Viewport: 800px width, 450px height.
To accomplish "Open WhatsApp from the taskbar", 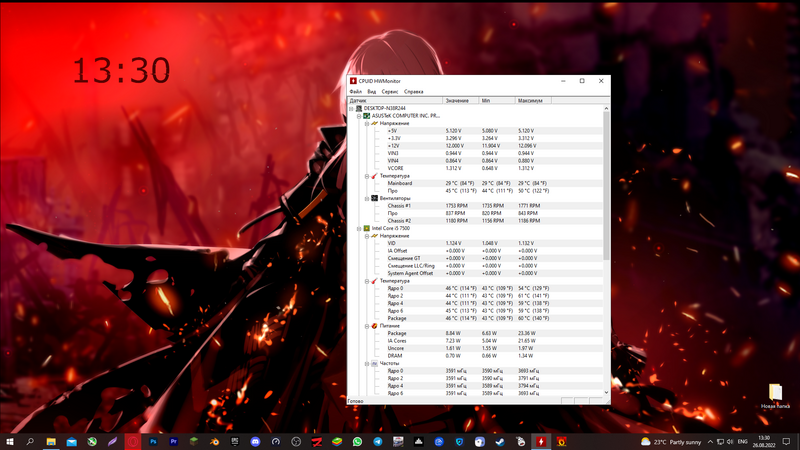I will (357, 441).
